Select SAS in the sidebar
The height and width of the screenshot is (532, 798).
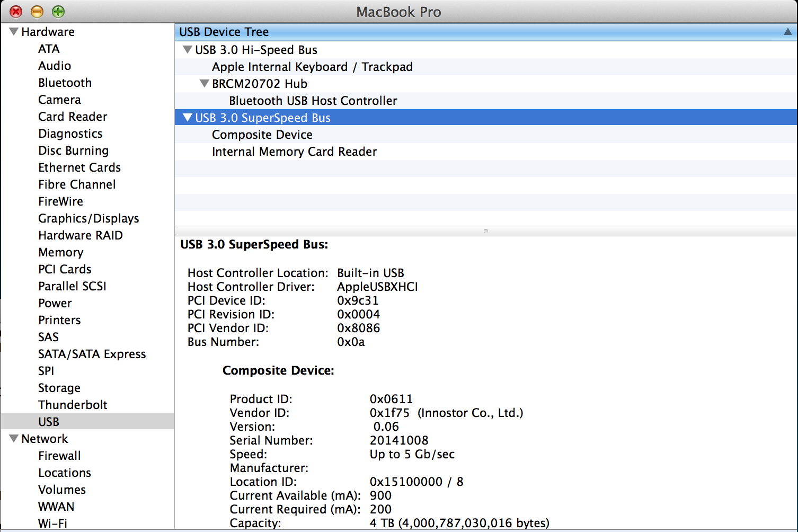48,337
